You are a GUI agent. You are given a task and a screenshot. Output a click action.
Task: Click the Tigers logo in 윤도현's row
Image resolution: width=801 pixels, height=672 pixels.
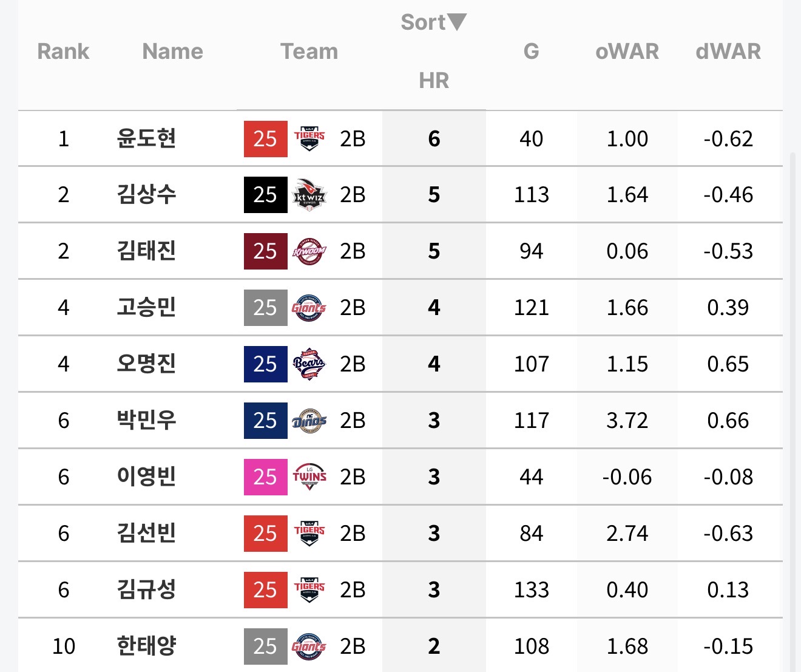tap(309, 138)
